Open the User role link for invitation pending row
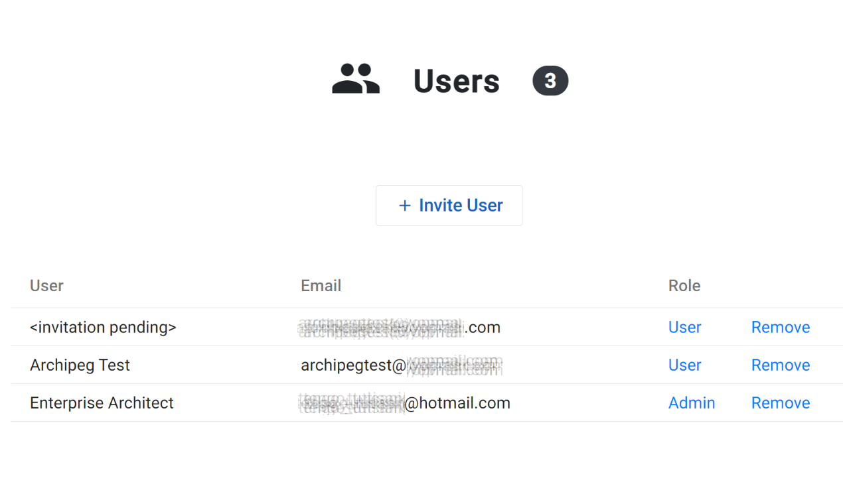The width and height of the screenshot is (843, 504). click(x=684, y=328)
